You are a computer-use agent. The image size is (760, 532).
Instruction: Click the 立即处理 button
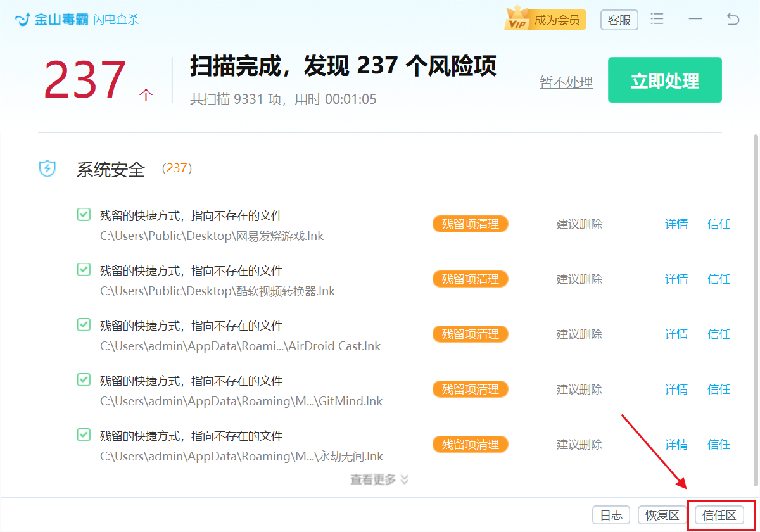[665, 80]
